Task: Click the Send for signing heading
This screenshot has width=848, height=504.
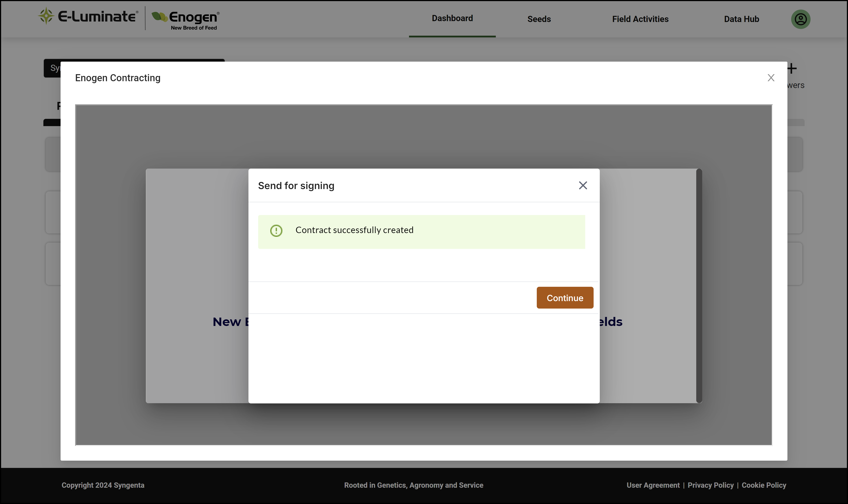Action: tap(296, 186)
